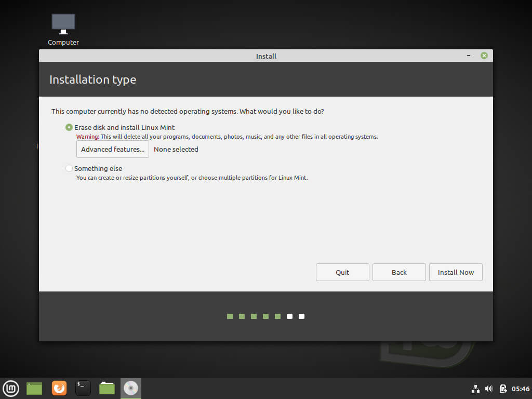Minimize the Install window
This screenshot has height=399, width=532.
tap(469, 56)
